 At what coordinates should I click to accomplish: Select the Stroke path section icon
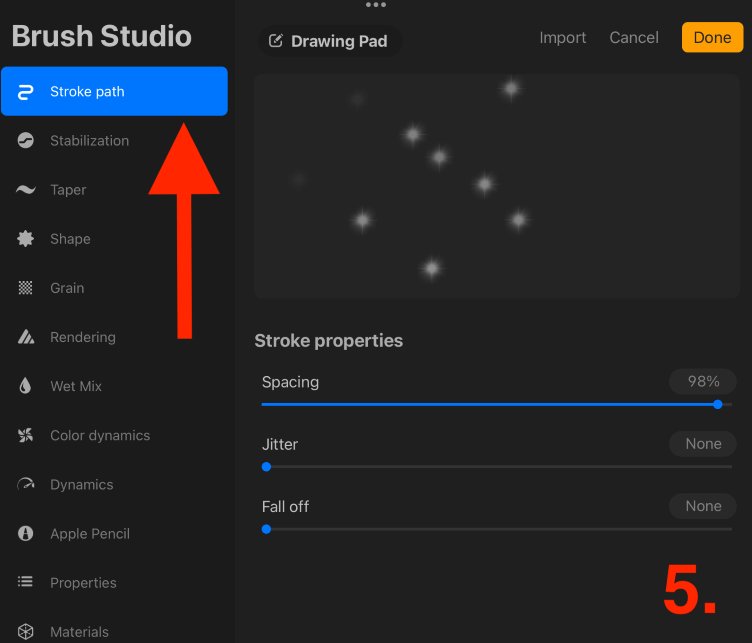(25, 92)
